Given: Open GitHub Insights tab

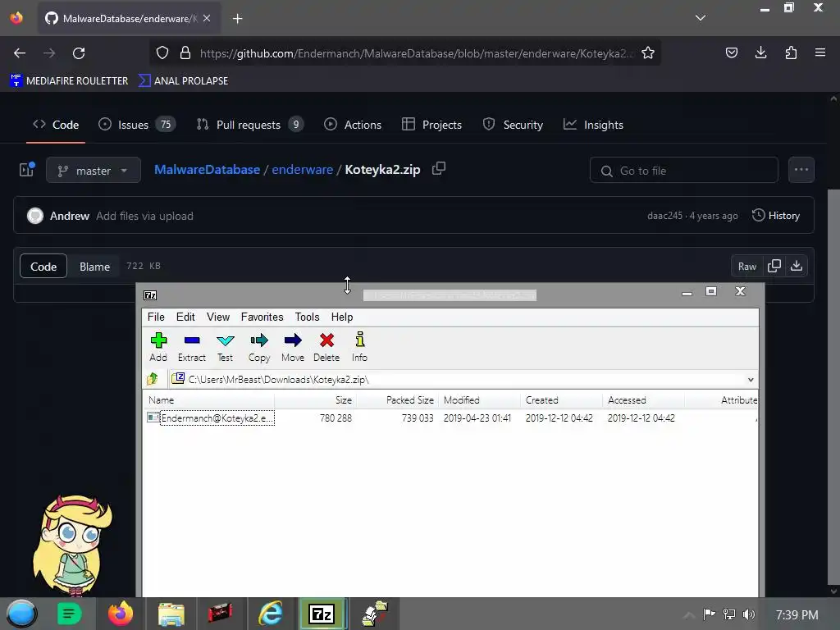Looking at the screenshot, I should tap(593, 125).
